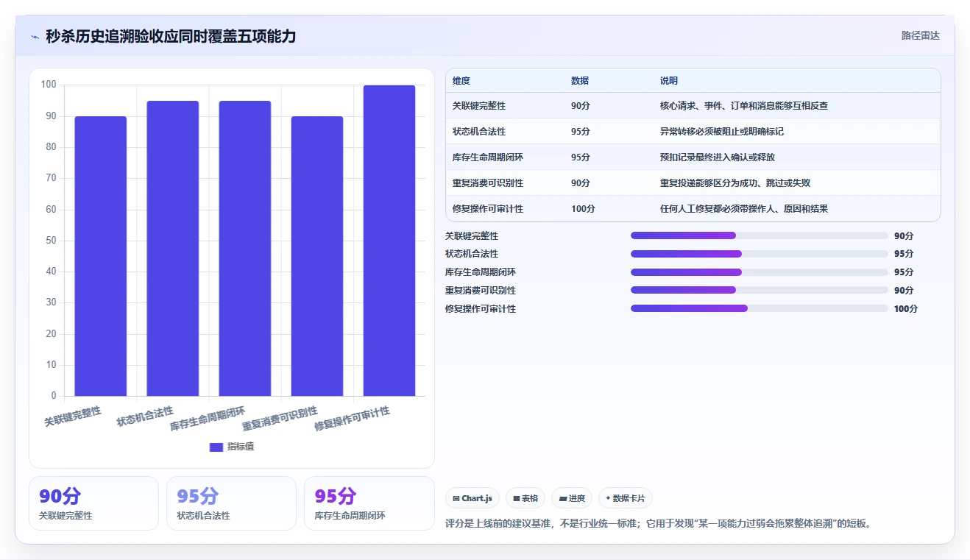
Task: Open the 95分 状态机合法性 data card
Action: (x=231, y=503)
